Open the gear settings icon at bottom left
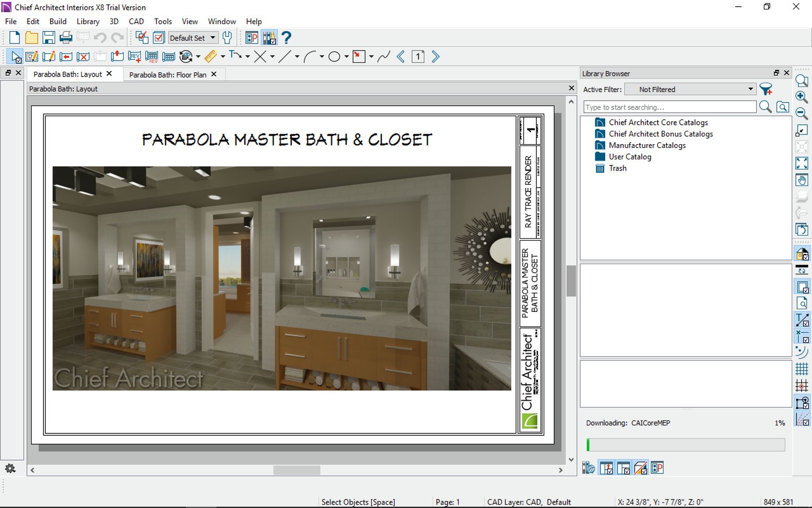The width and height of the screenshot is (812, 508). 10,468
